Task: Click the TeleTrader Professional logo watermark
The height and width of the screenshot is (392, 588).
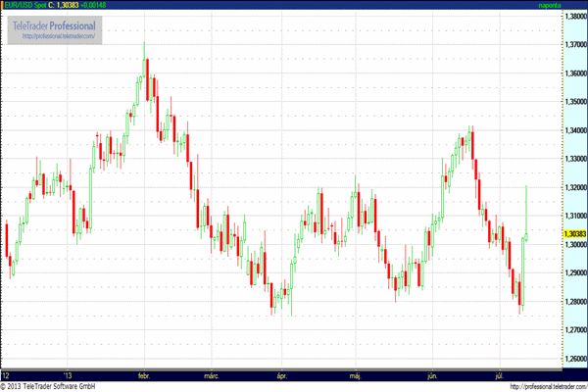Action: 55,24
